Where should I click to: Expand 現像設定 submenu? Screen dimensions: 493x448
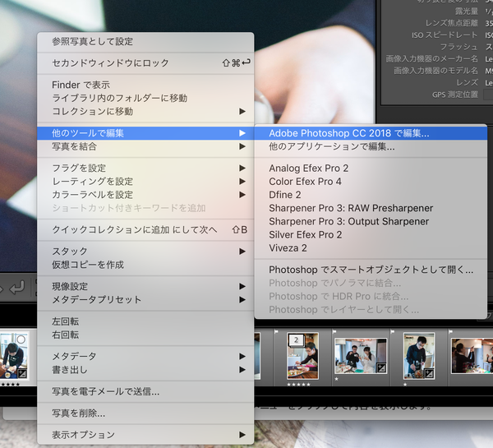145,286
